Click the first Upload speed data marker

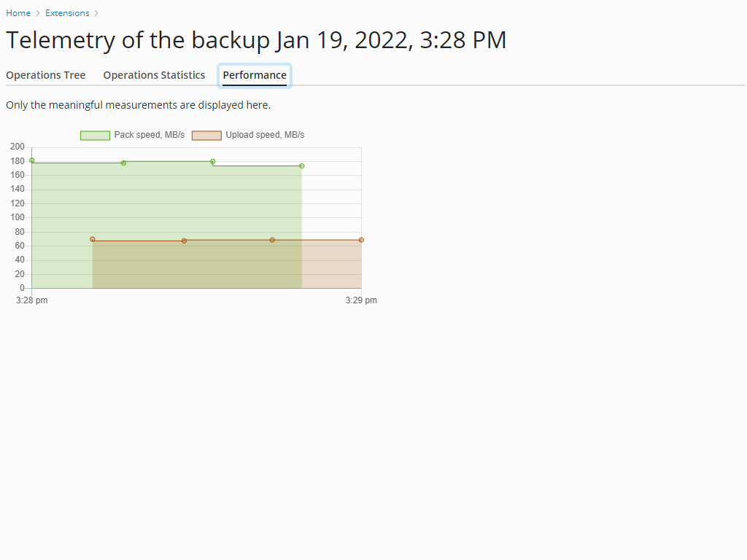(92, 238)
